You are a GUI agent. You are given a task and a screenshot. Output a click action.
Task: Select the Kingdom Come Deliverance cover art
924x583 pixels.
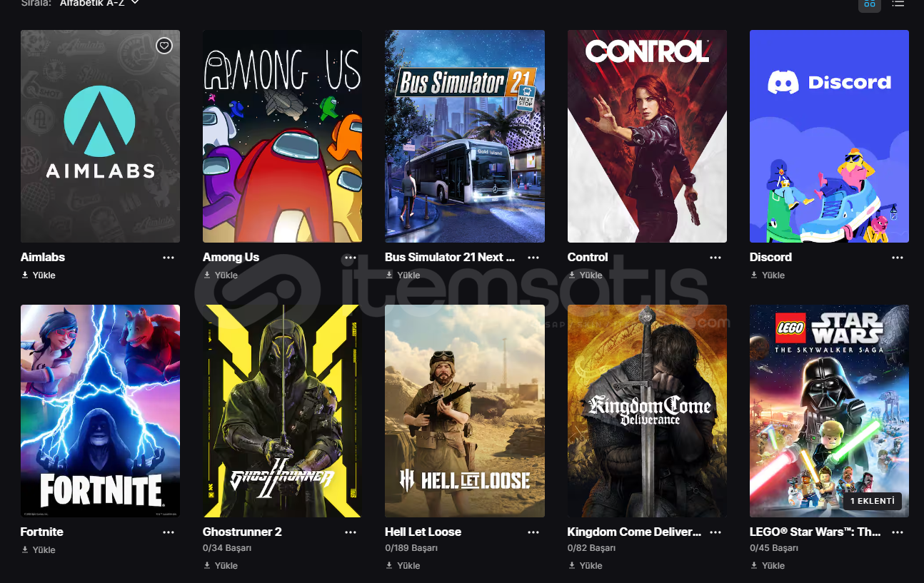[647, 411]
